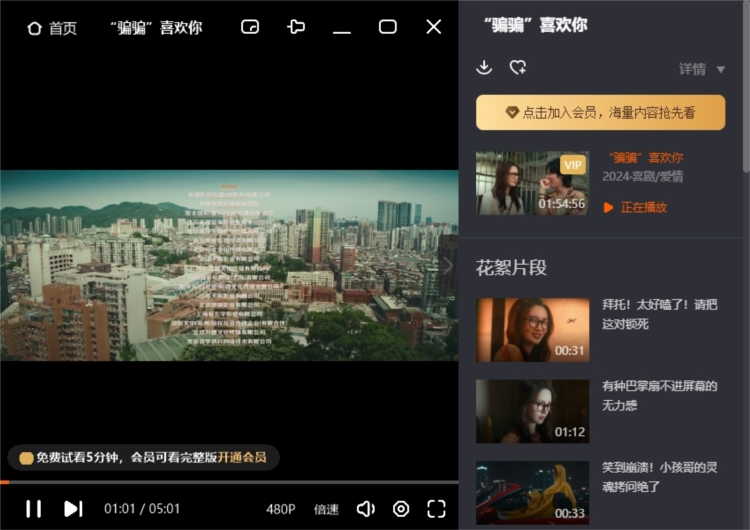This screenshot has width=750, height=530.
Task: Download the movie with the download icon
Action: click(x=484, y=68)
